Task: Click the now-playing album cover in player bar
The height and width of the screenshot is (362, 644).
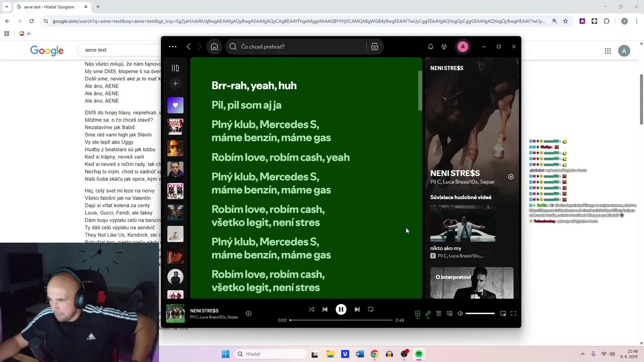Action: coord(176,314)
